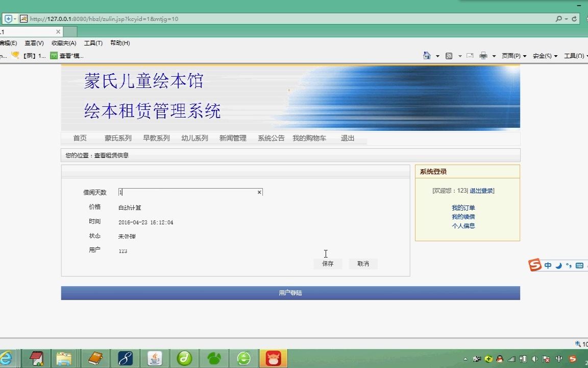The width and height of the screenshot is (588, 368).
Task: Click the 保存 save button
Action: point(327,264)
